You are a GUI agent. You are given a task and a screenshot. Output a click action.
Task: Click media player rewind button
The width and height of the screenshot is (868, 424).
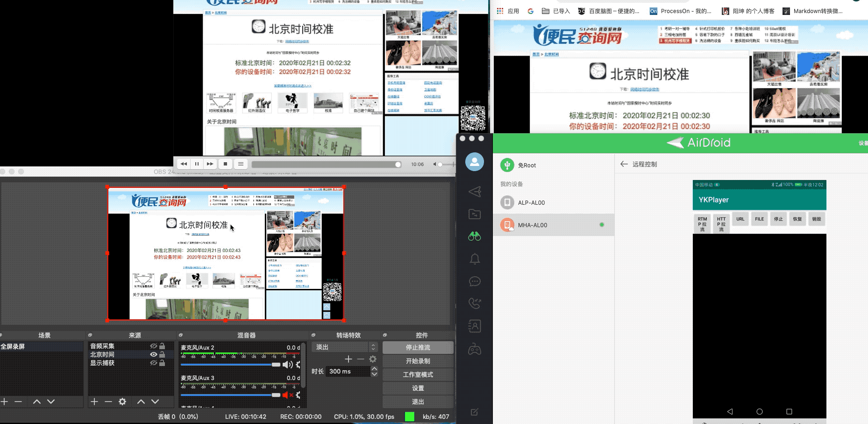pyautogui.click(x=184, y=164)
